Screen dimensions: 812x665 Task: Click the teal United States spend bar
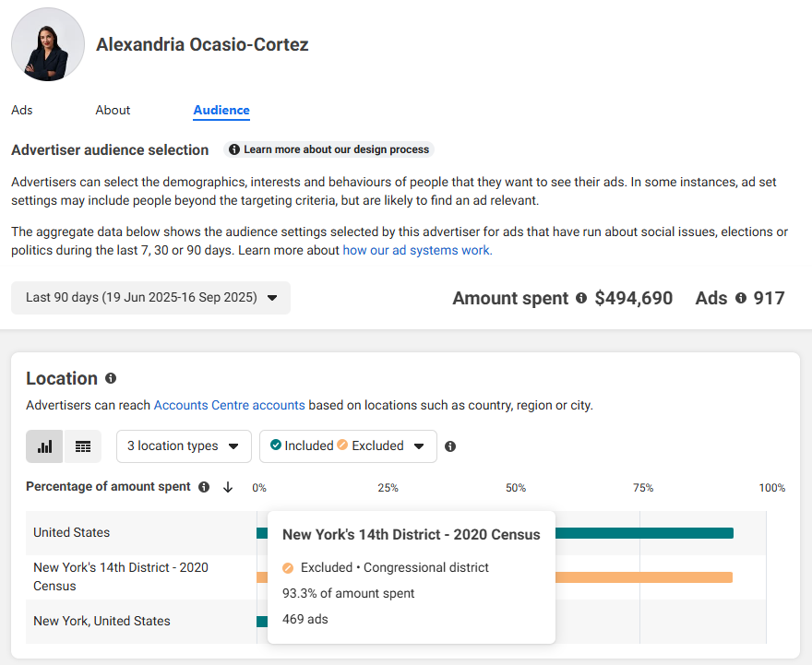644,533
